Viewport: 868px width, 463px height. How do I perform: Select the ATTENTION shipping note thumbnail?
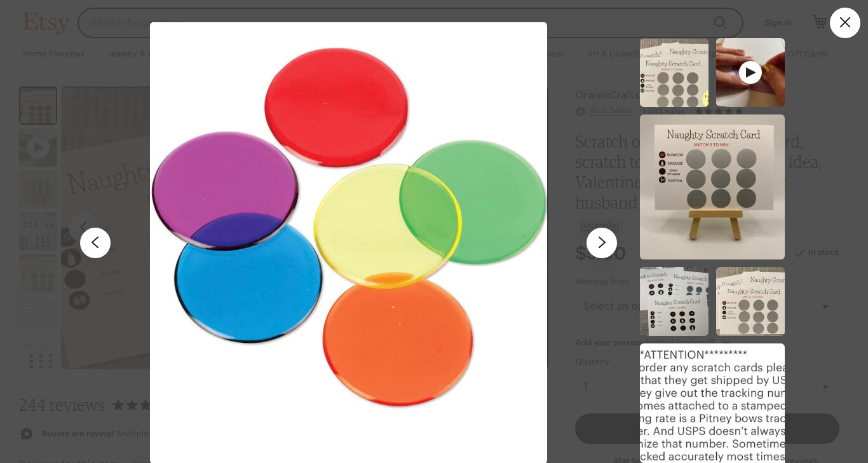tap(712, 403)
